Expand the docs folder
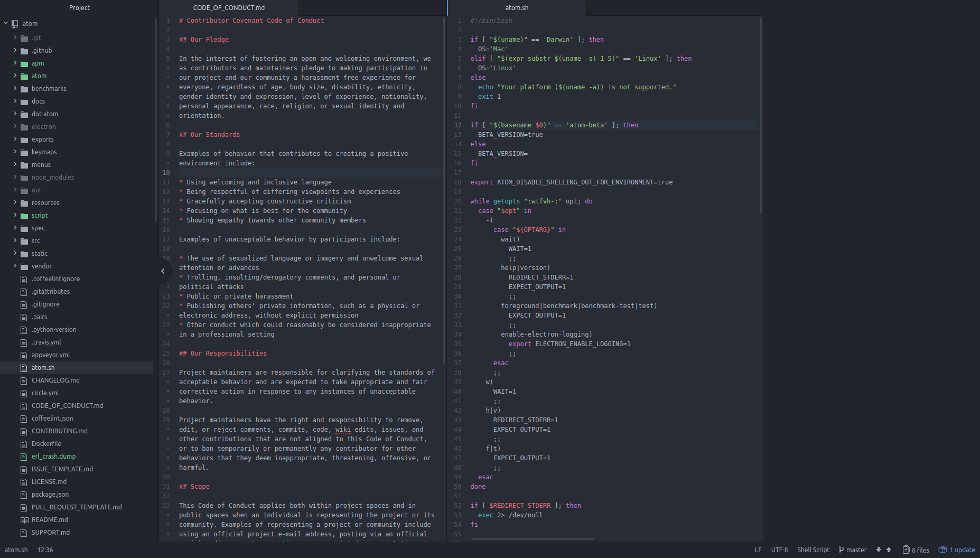The image size is (980, 558). pos(15,101)
